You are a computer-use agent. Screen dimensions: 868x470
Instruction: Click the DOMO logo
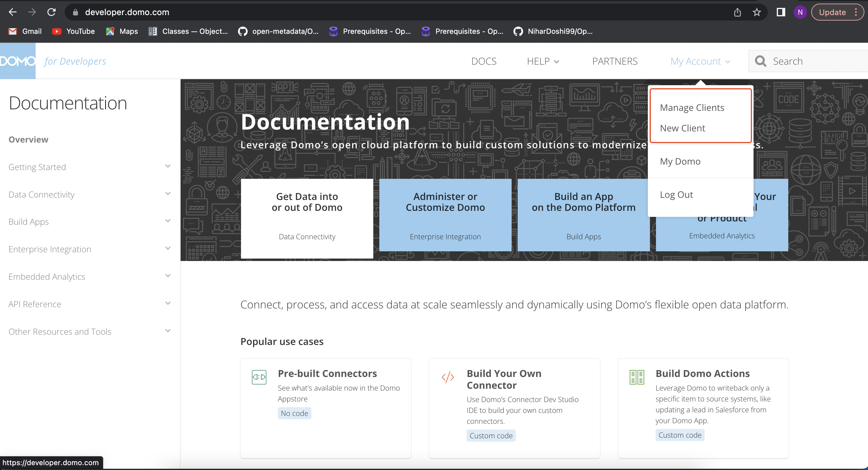click(x=18, y=61)
